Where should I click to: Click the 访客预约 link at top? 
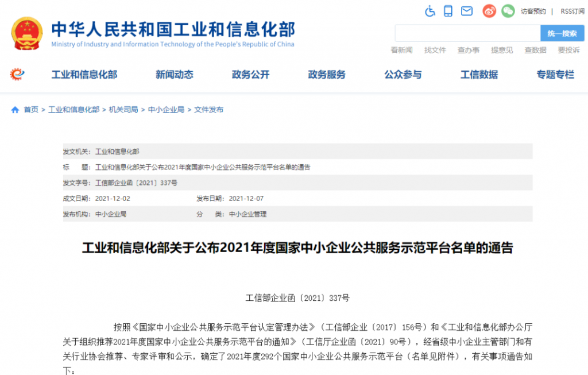pos(533,11)
